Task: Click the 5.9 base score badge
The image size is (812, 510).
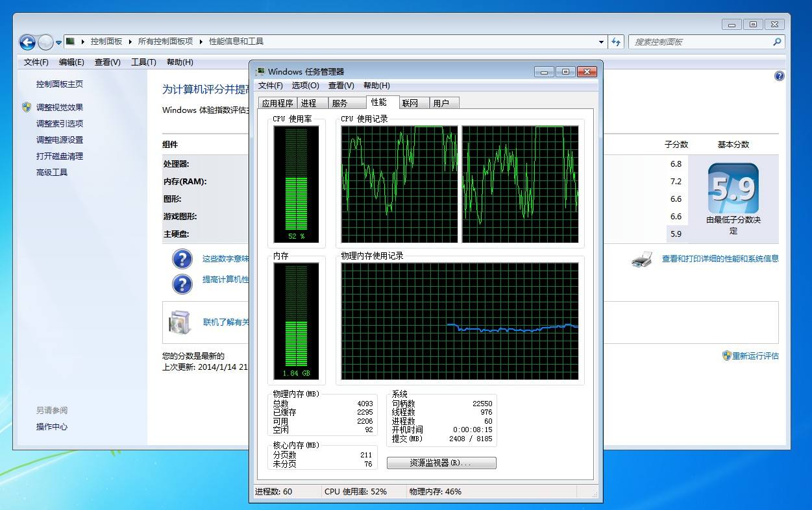Action: (x=733, y=189)
